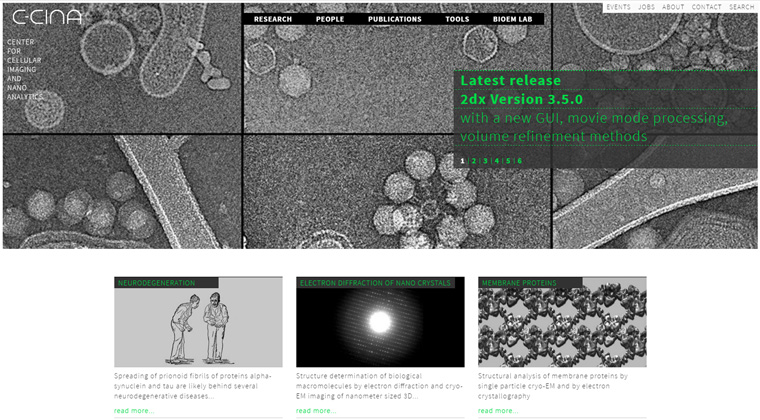Open the People menu
This screenshot has height=420, width=760.
click(329, 19)
